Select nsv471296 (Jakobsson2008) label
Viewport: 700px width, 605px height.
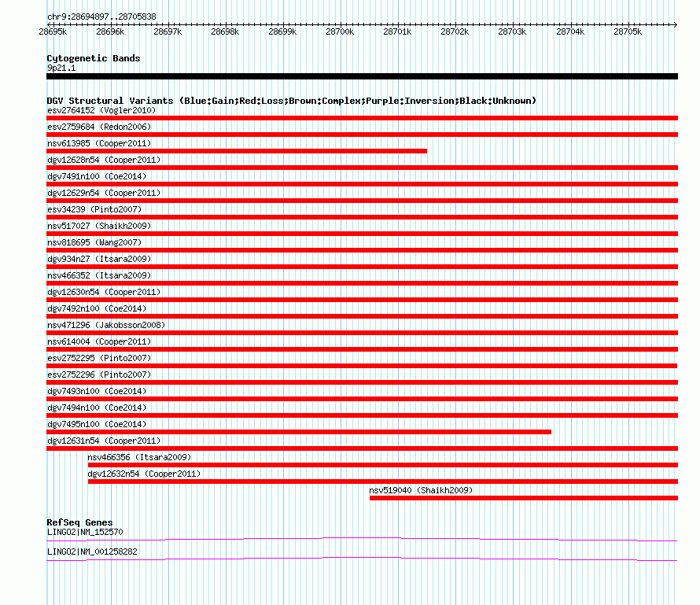106,325
